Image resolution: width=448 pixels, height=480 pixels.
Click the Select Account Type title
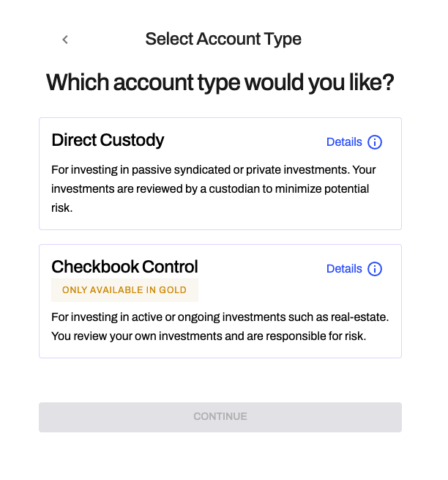click(223, 39)
